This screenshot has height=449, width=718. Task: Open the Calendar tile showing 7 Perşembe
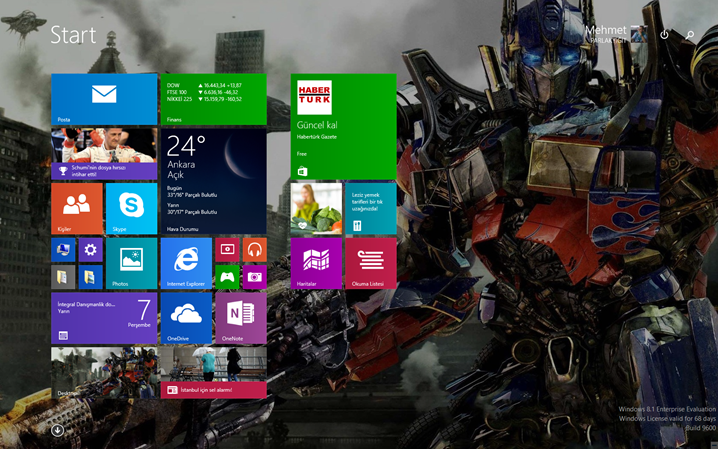[104, 318]
